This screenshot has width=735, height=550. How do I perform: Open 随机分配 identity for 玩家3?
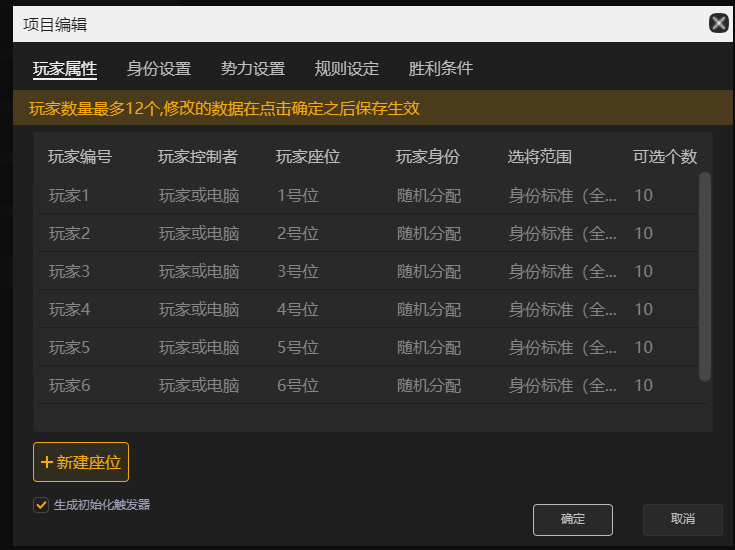(x=429, y=271)
